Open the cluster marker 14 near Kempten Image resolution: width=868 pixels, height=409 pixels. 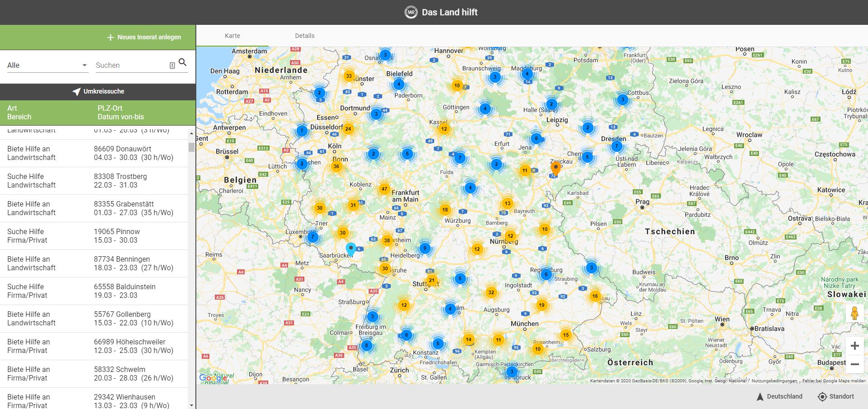pyautogui.click(x=468, y=339)
